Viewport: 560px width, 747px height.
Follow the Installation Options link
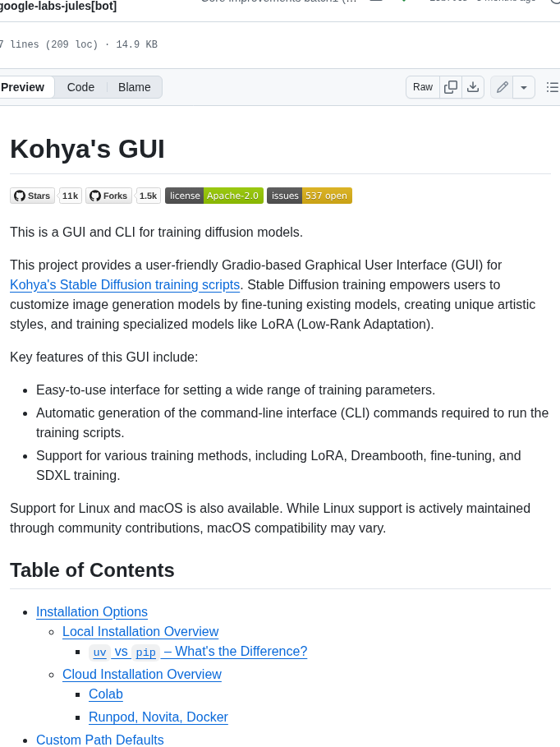click(x=91, y=612)
